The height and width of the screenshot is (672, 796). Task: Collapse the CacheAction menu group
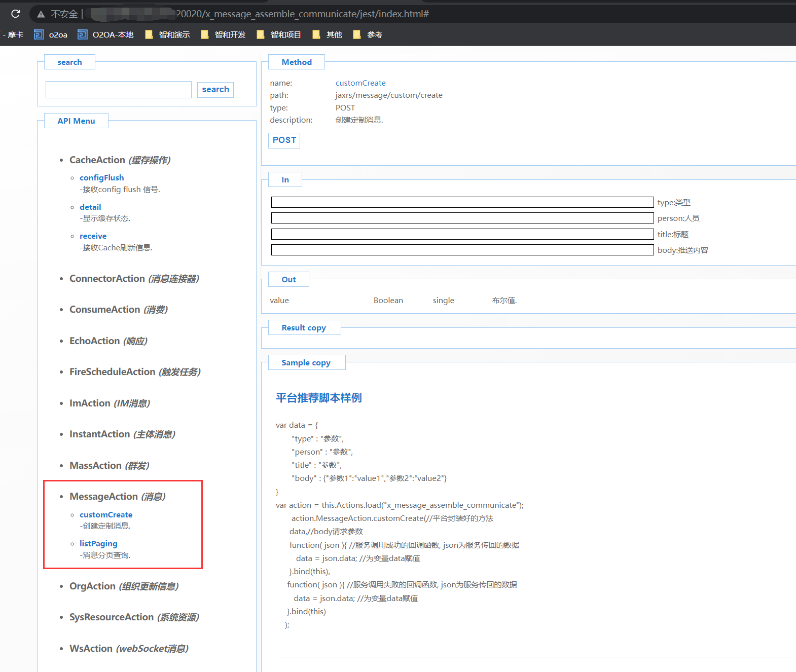pyautogui.click(x=120, y=160)
